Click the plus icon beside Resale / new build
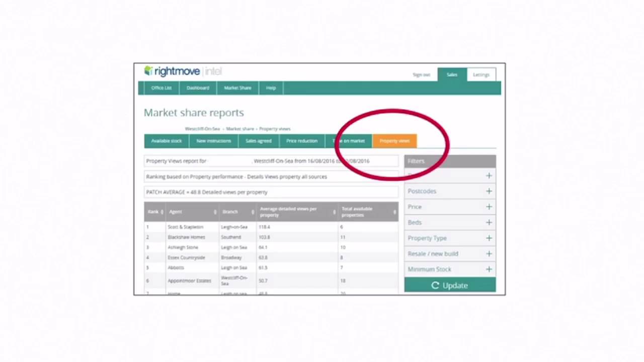 [x=489, y=253]
